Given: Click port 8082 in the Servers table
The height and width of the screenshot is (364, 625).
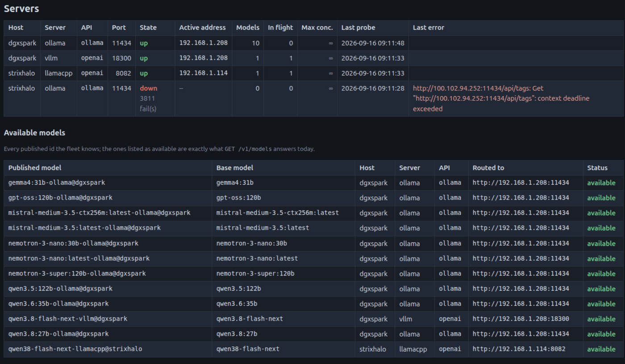Looking at the screenshot, I should (x=123, y=73).
